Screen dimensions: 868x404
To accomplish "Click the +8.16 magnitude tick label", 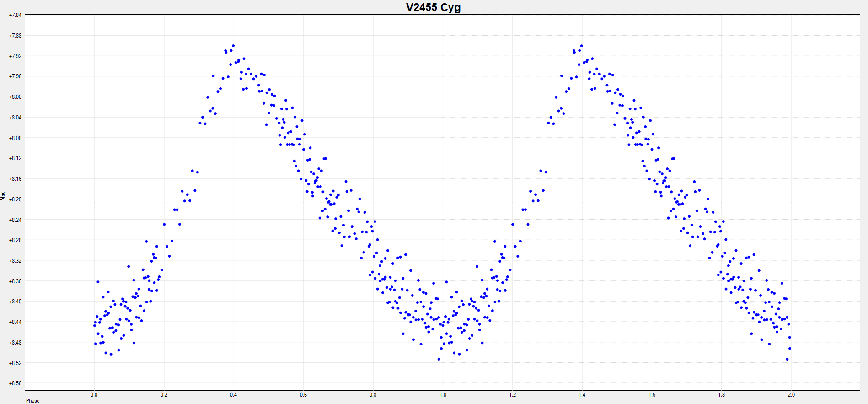I will [x=15, y=179].
